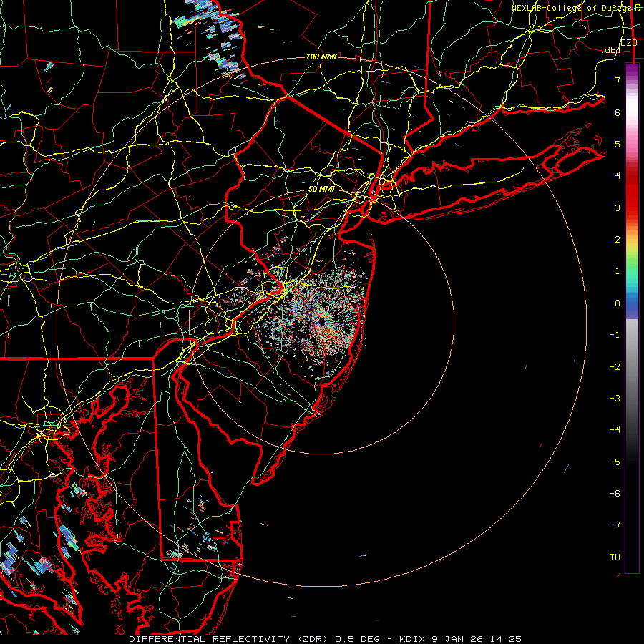
Task: Click the 14:25 timestamp in the caption
Action: (x=506, y=639)
